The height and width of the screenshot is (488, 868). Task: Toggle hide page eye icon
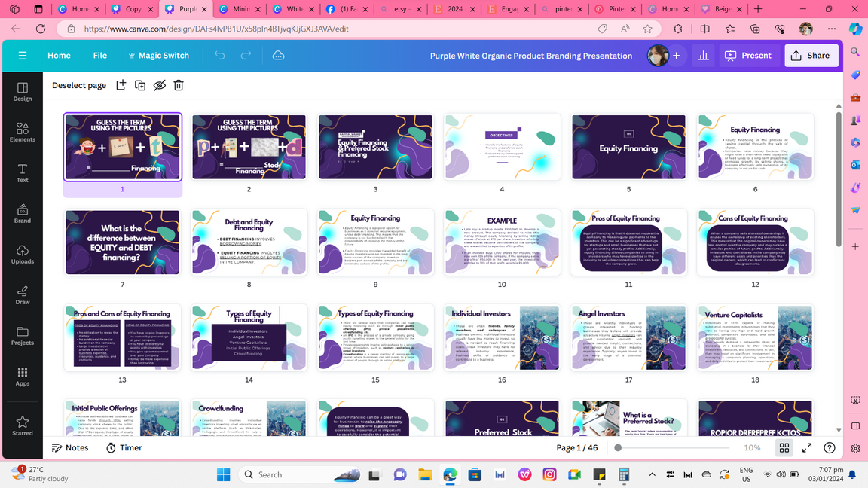pos(159,85)
